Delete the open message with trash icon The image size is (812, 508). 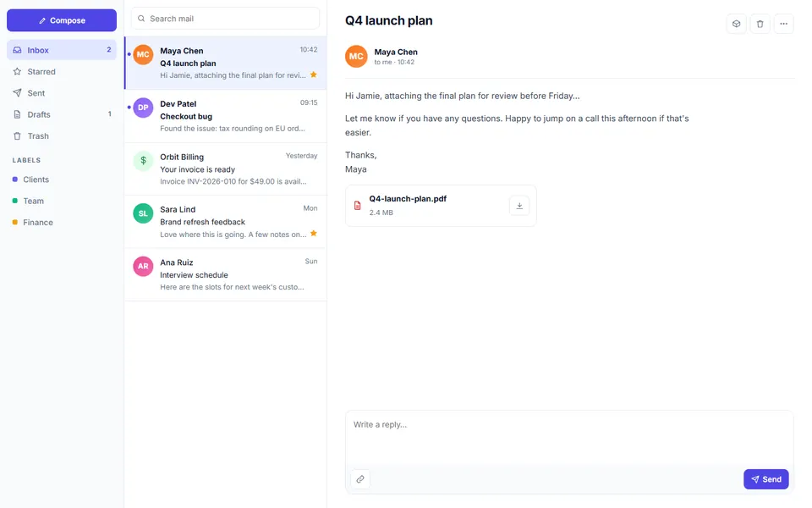[760, 24]
